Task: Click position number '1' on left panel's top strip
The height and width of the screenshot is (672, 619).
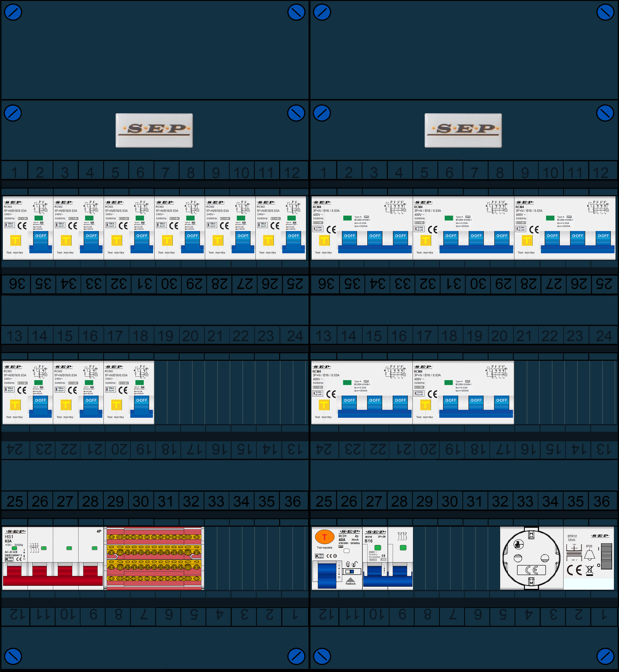Action: click(x=14, y=173)
